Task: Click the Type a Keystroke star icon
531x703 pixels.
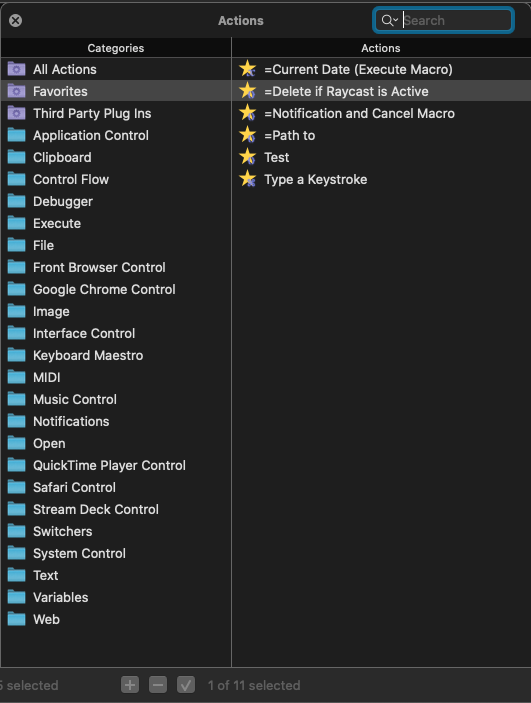Action: tap(248, 179)
